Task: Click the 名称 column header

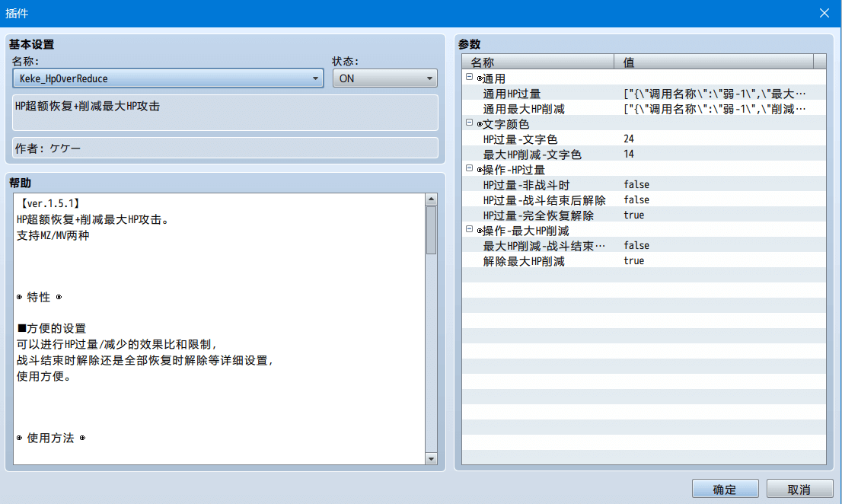Action: tap(538, 62)
